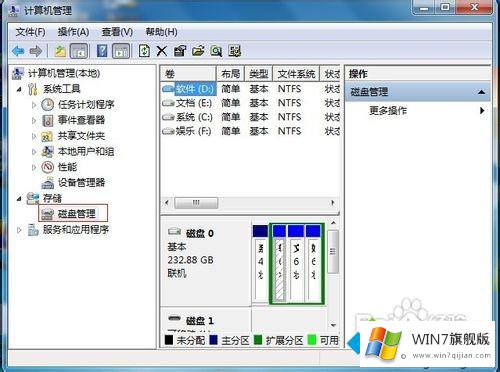
Task: Click the refresh toolbar icon
Action: coord(144,51)
